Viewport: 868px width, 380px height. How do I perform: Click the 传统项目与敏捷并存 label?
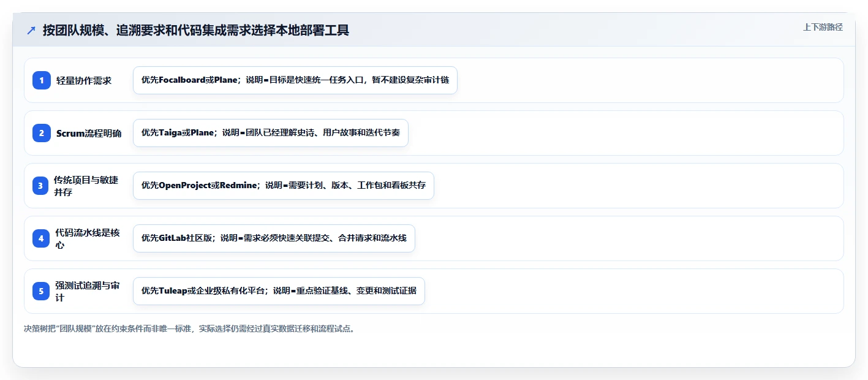86,186
